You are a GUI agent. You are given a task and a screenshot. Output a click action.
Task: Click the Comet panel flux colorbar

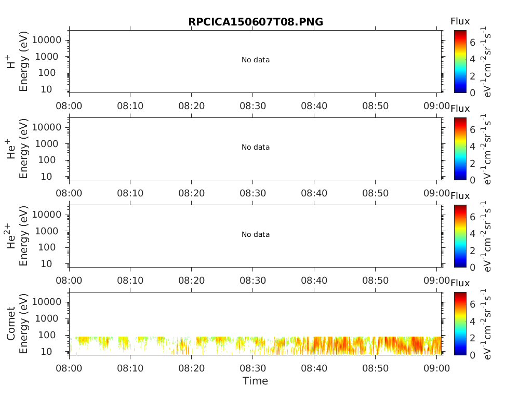click(460, 323)
